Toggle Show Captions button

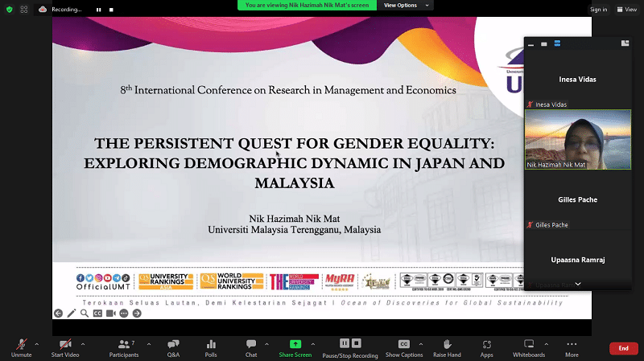(404, 347)
